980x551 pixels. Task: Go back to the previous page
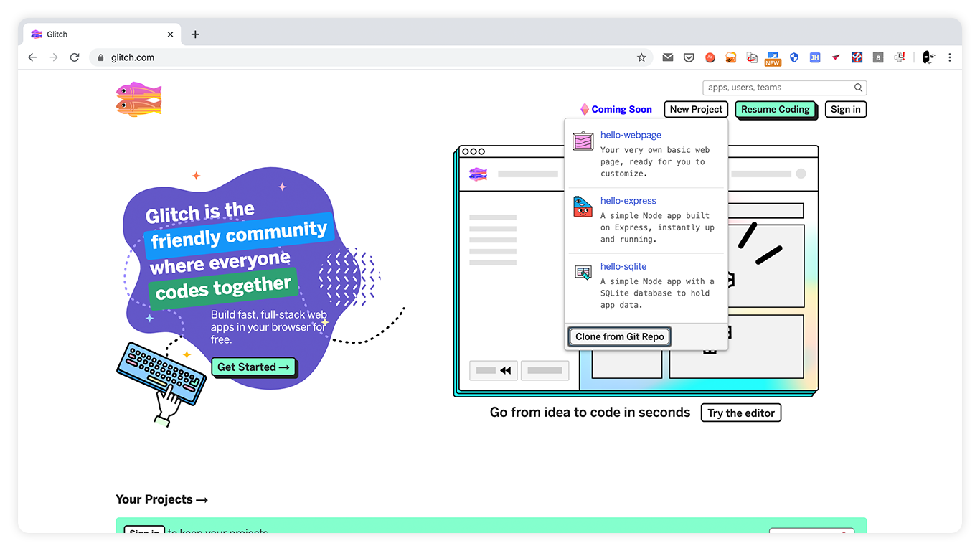point(32,57)
